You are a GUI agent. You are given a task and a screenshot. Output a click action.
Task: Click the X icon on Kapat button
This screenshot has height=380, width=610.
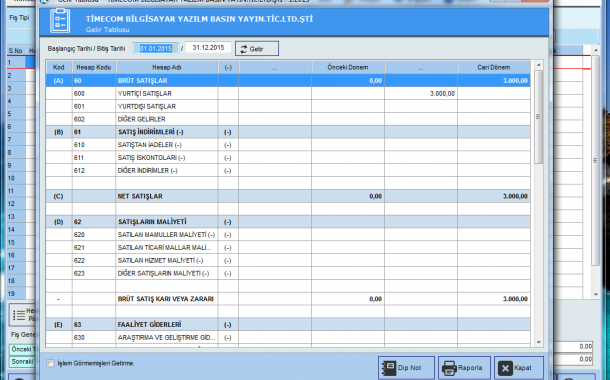point(505,368)
